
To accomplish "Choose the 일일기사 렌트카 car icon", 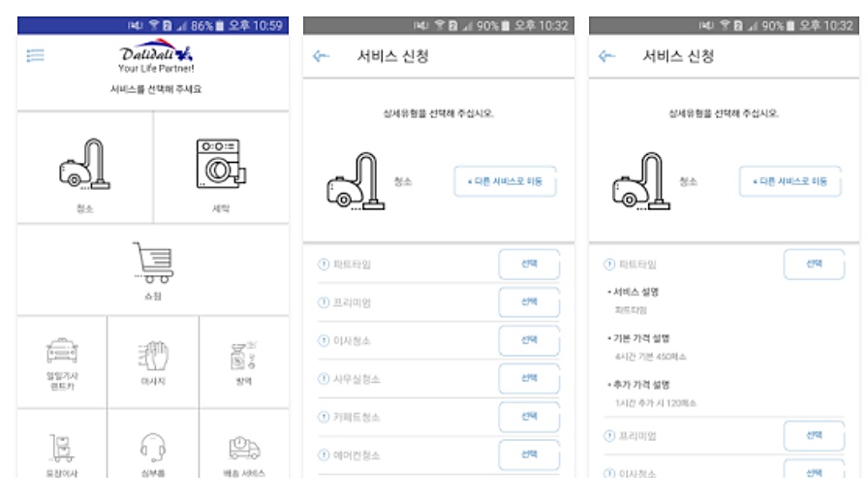I will 61,361.
